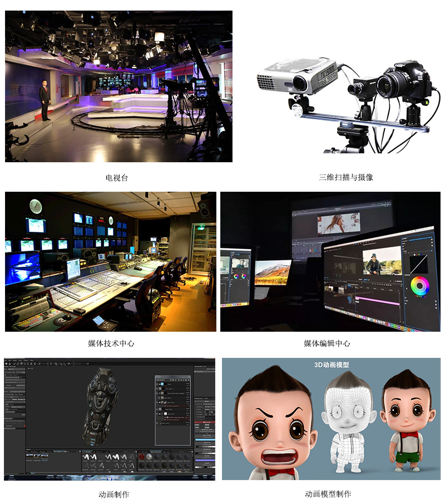445x504 pixels.
Task: Click the diagonal curves graph above the color wheel
Action: [419, 264]
